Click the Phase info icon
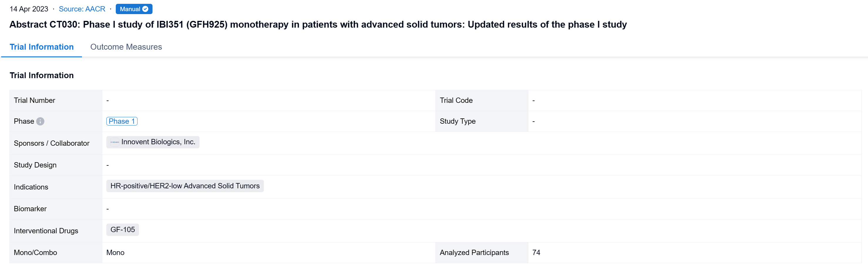The width and height of the screenshot is (868, 270). tap(40, 121)
